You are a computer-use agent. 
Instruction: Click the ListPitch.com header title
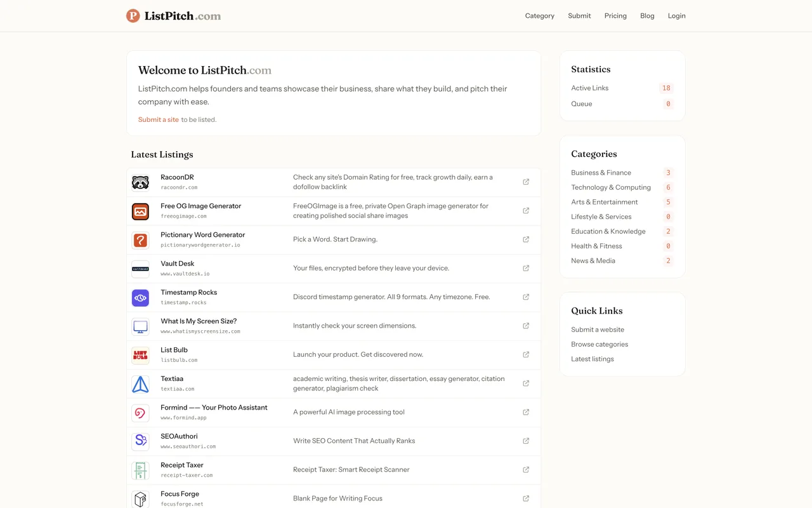pos(183,16)
